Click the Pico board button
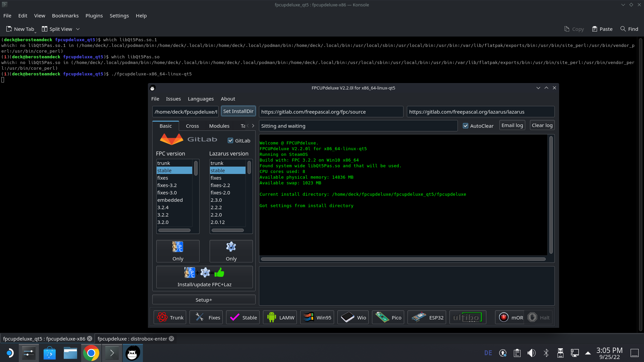Viewport: 644px width, 362px height. pos(388,317)
